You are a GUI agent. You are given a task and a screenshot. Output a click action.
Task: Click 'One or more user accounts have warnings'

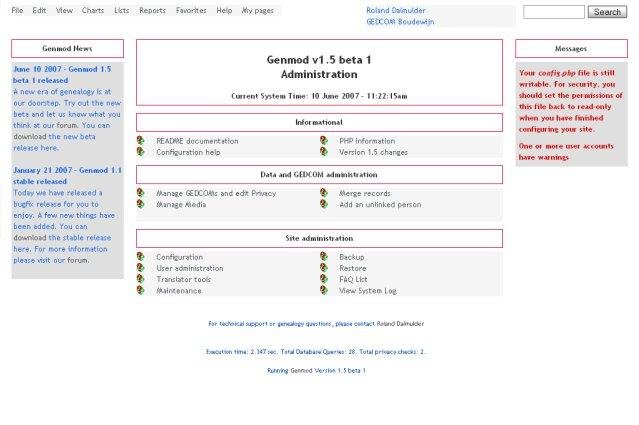pos(566,152)
